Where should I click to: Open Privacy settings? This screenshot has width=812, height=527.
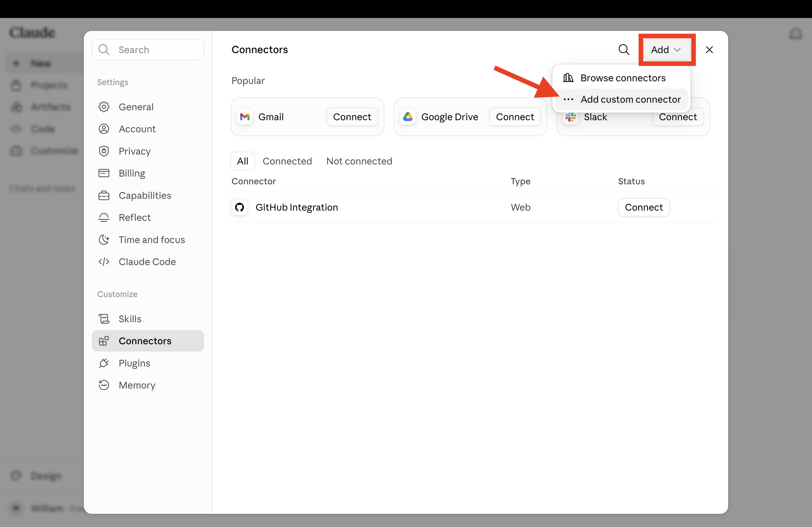(148, 151)
